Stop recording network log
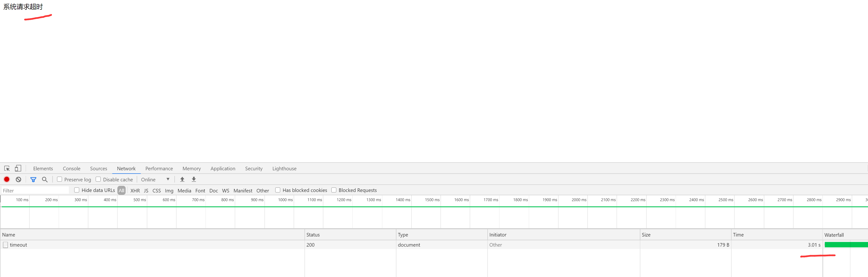 [7, 179]
